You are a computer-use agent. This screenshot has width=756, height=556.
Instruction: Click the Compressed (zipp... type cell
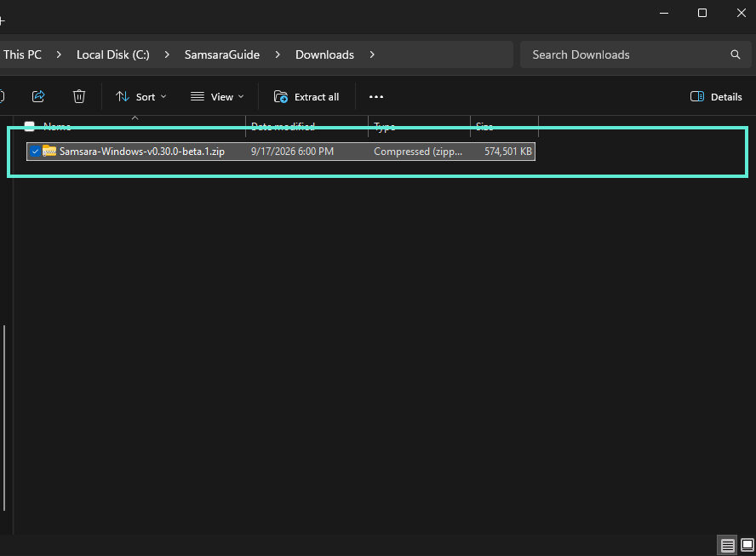[418, 152]
